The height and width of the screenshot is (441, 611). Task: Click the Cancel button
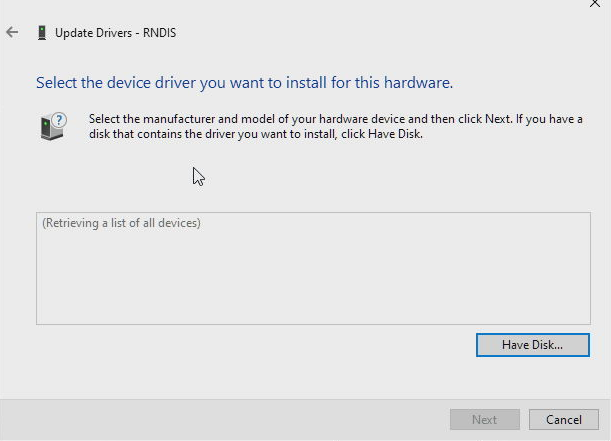(563, 420)
